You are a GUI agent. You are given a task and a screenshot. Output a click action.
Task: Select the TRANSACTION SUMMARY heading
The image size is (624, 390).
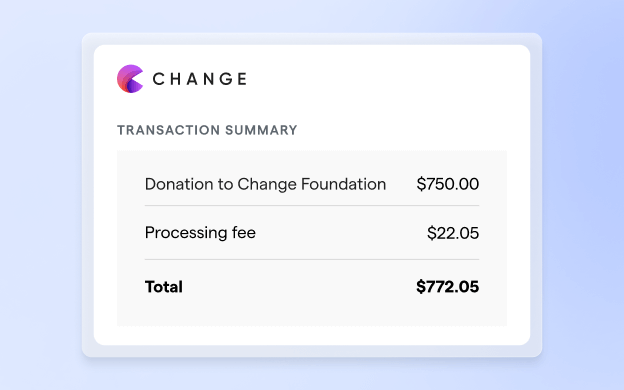(x=207, y=130)
